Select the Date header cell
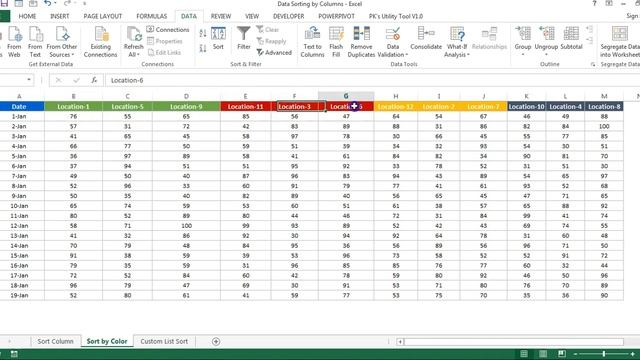 click(x=19, y=107)
